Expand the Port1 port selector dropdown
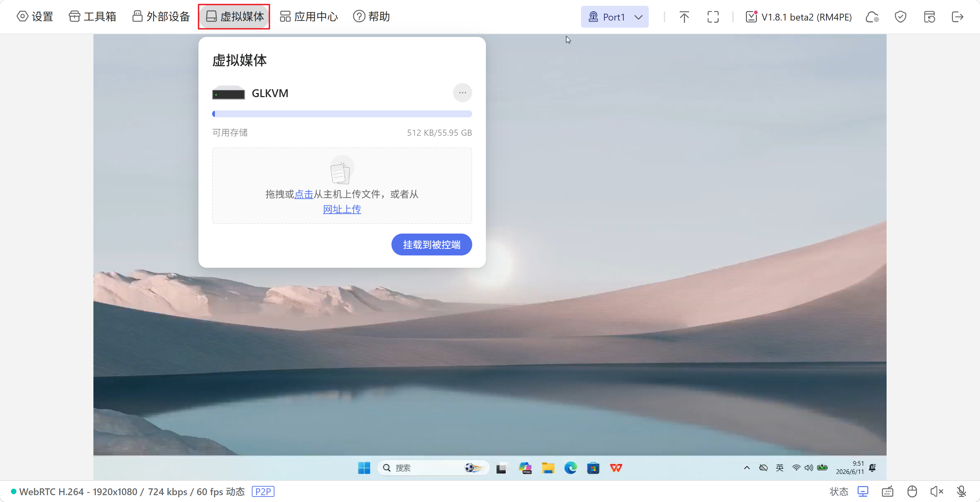 [615, 17]
